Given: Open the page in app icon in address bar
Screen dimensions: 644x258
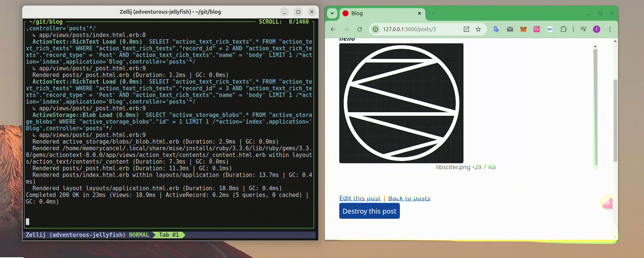Looking at the screenshot, I should [466, 29].
